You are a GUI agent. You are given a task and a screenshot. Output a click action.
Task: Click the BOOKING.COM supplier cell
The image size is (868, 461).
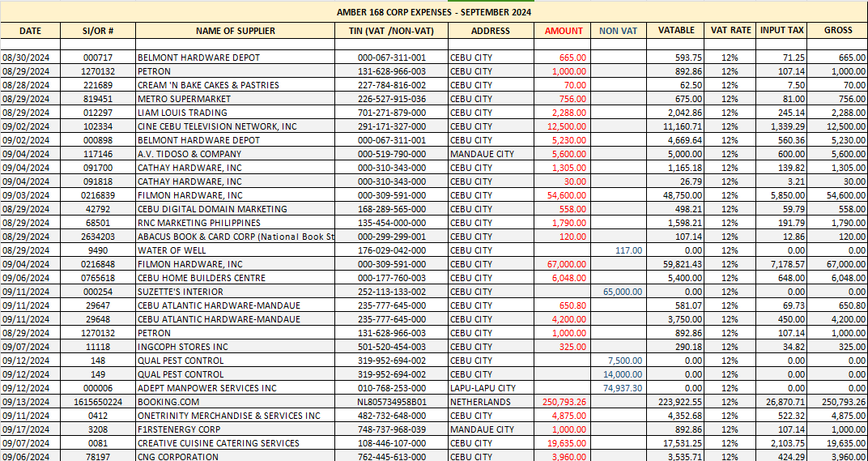236,403
